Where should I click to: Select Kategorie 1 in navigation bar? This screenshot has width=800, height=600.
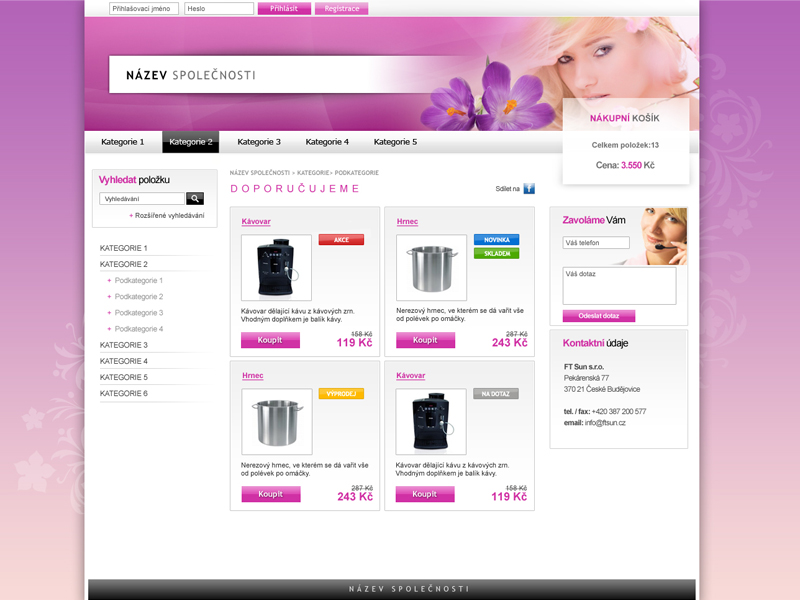point(123,142)
